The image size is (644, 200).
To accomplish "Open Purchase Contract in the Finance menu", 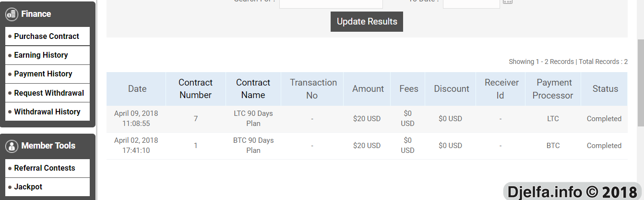I will coord(48,36).
